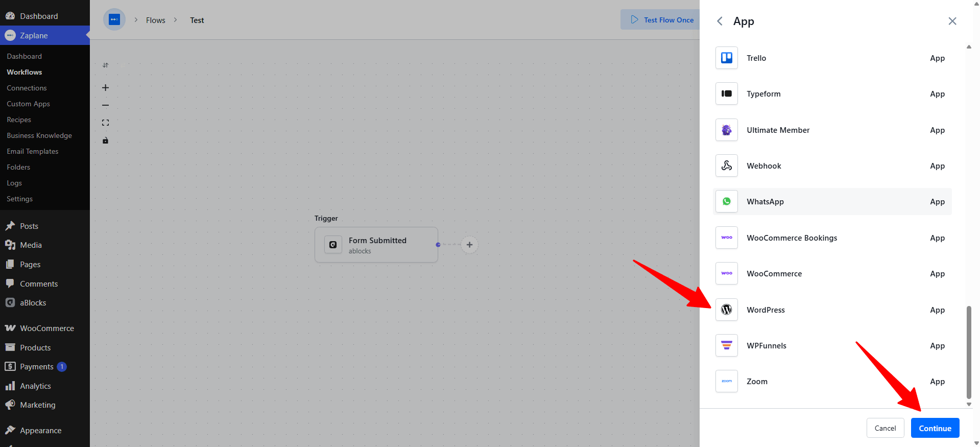This screenshot has width=980, height=447.
Task: Click the Zaplane logo in the breadcrumb
Action: (x=114, y=19)
